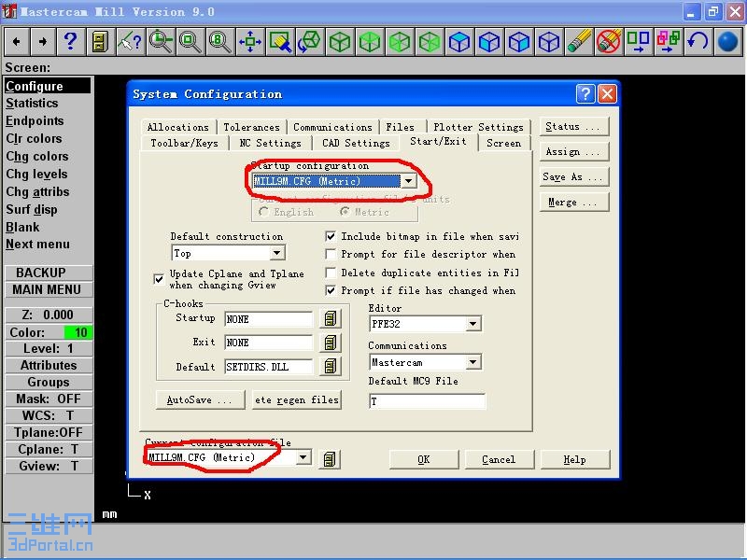
Task: Toggle shading with the blue sphere icon
Action: 727,42
